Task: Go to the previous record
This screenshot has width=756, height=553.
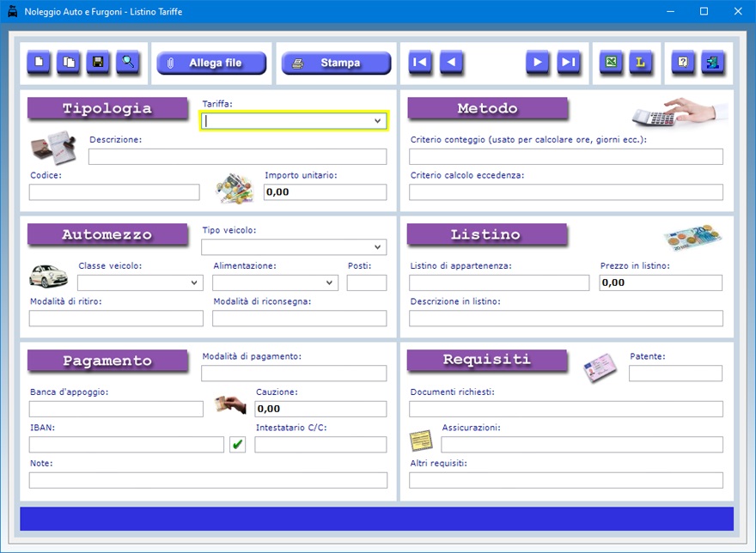Action: (451, 63)
